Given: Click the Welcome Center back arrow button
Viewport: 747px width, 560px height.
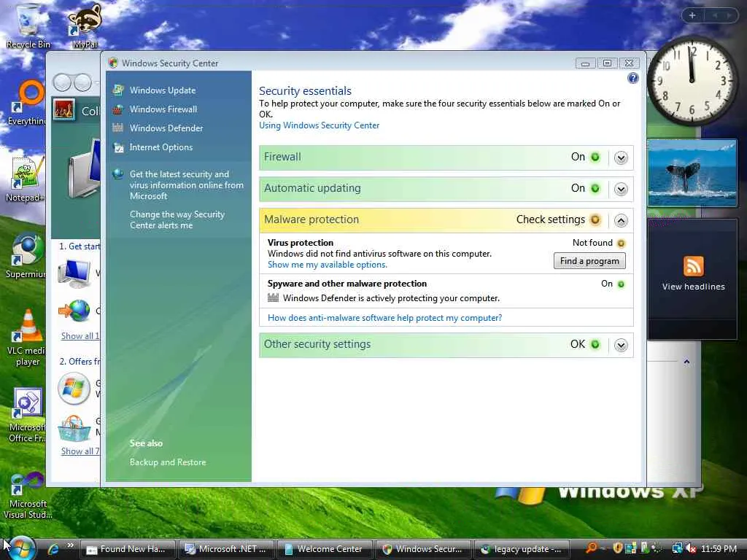Looking at the screenshot, I should (63, 83).
